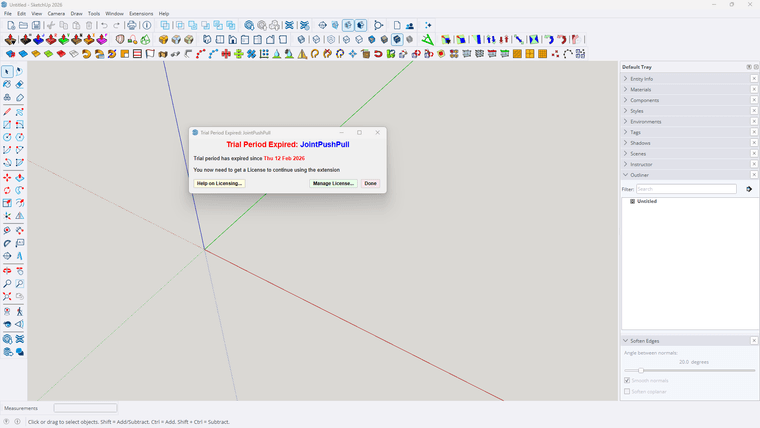Click the red flag toolbar icon
Viewport: 760px width, 428px height.
coord(150,54)
